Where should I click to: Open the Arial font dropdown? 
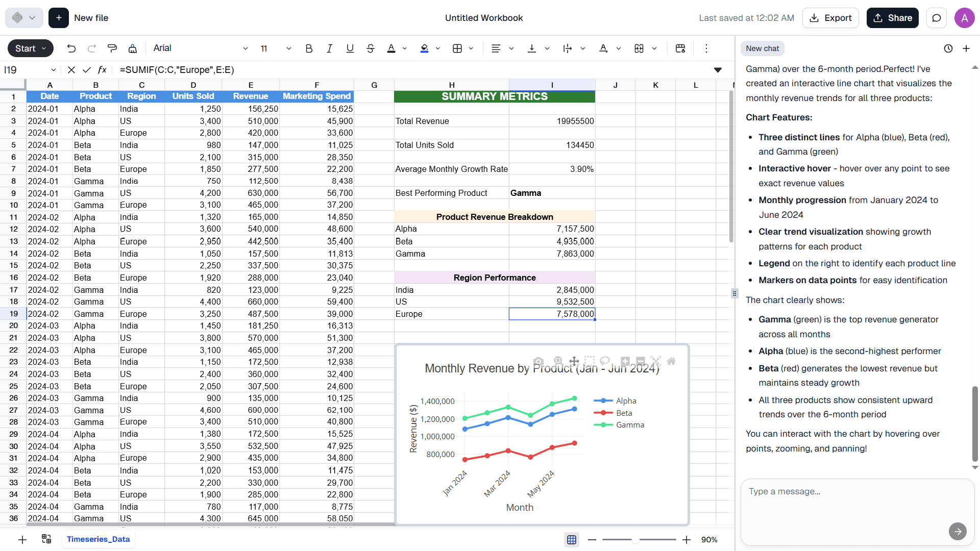click(x=200, y=48)
